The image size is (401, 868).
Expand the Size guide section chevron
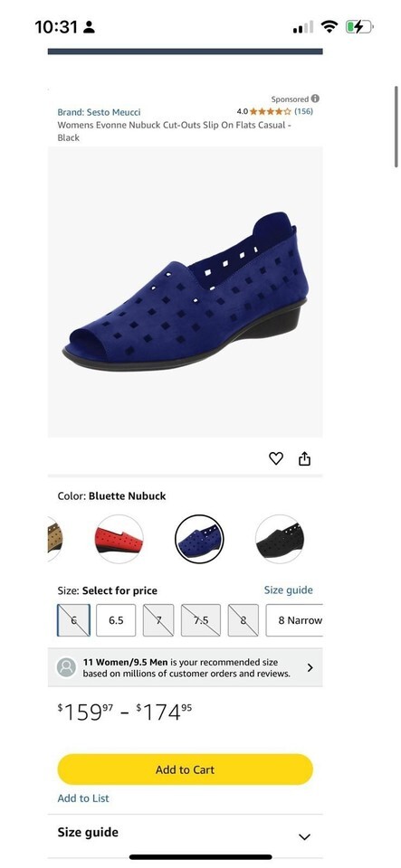[x=305, y=836]
